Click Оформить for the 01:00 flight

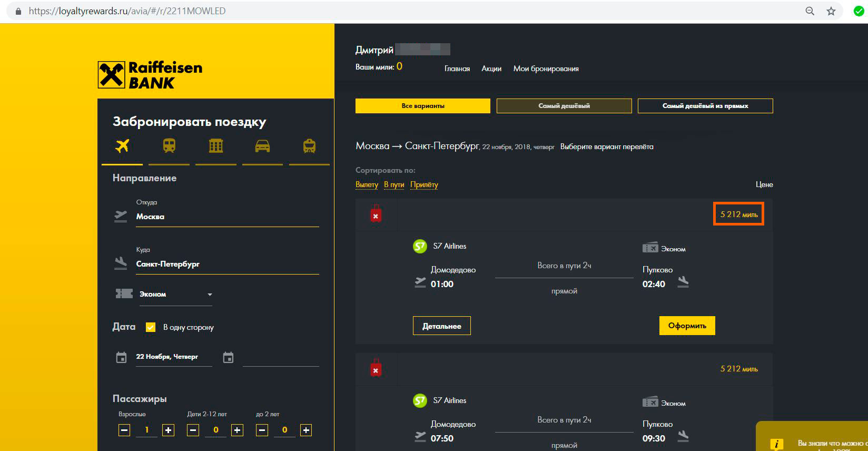tap(687, 326)
